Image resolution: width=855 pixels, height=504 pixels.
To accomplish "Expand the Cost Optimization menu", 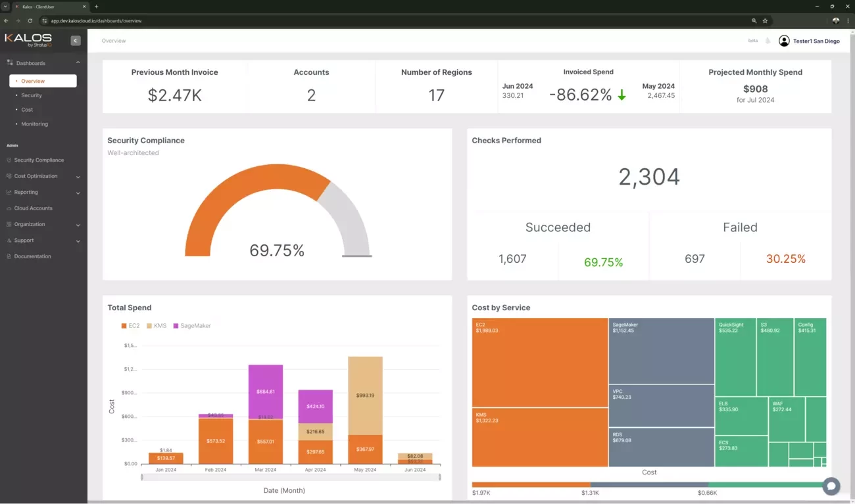I will tap(78, 177).
